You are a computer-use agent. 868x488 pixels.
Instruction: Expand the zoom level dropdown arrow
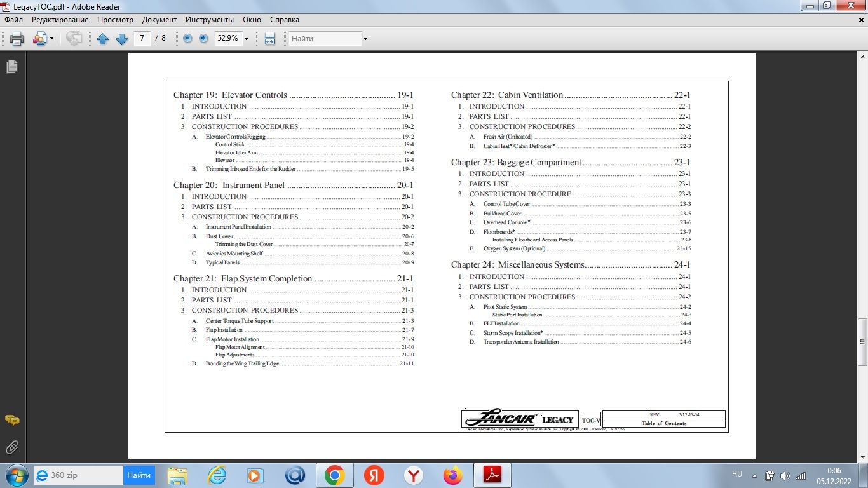(246, 39)
